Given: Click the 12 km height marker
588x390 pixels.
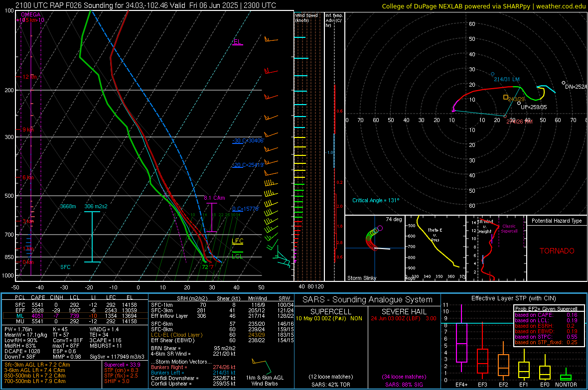Looking at the screenshot, I should [x=29, y=77].
